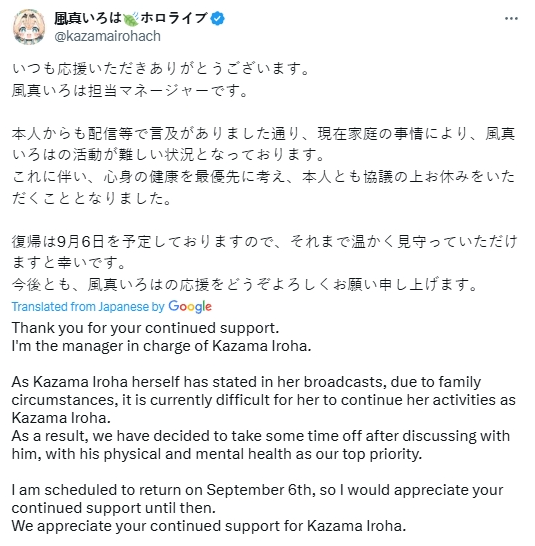Screen dimensions: 535x546
Task: Click the blue verified badge icon
Action: pos(218,18)
